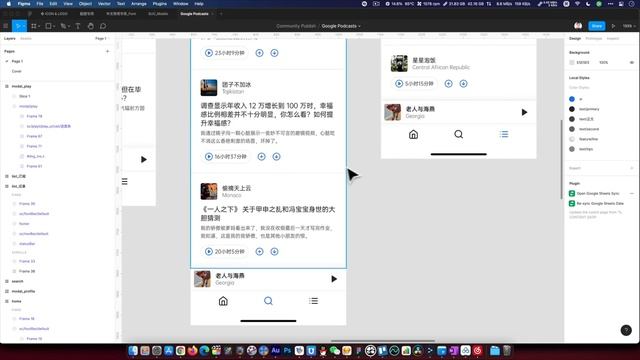Viewport: 640px width, 360px height.
Task: Click 16小时37分钟 play chip
Action: tap(226, 157)
